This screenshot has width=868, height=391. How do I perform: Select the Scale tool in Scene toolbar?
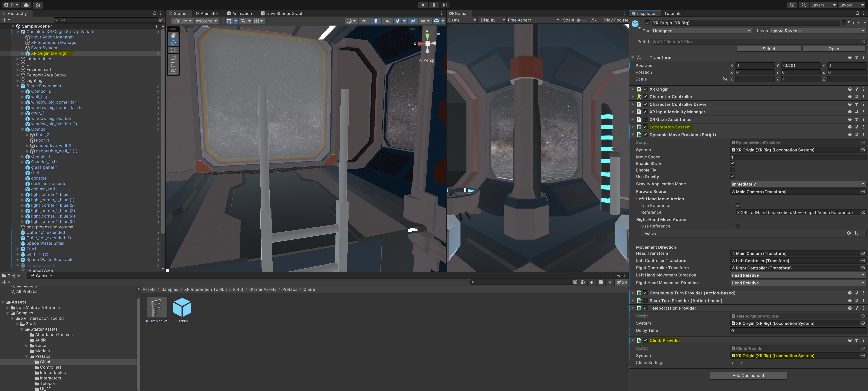[x=173, y=57]
